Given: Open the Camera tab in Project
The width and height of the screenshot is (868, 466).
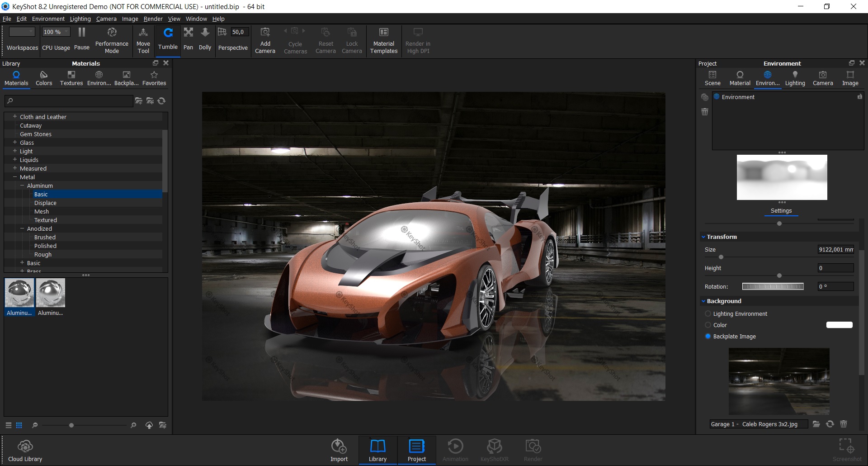Looking at the screenshot, I should pos(823,78).
